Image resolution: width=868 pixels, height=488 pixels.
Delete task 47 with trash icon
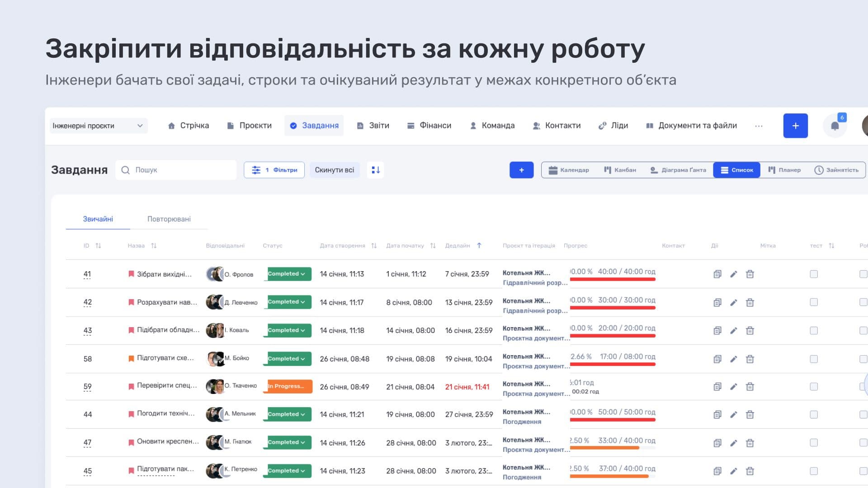point(750,443)
